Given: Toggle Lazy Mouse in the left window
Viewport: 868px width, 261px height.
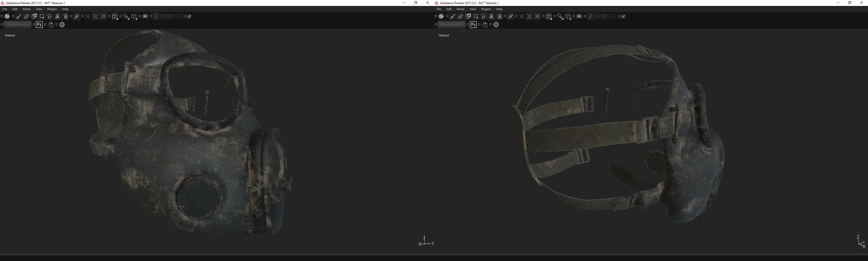Looking at the screenshot, I should click(x=156, y=16).
